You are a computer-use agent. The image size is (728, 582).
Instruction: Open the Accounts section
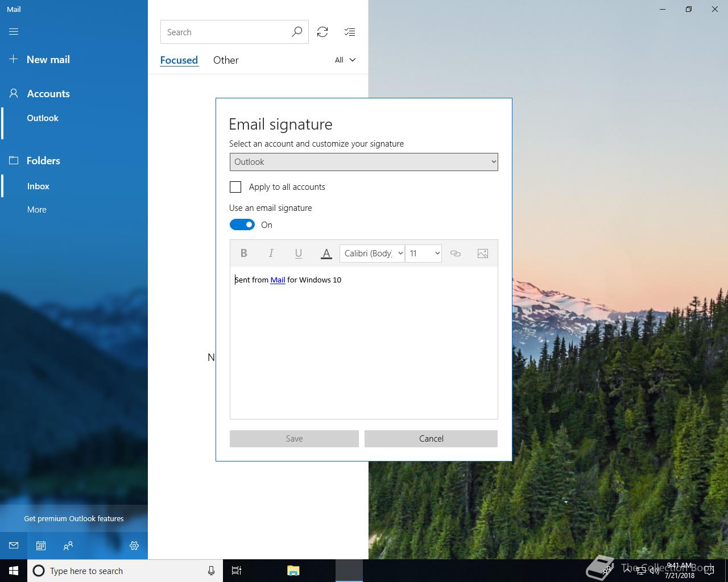[39, 94]
